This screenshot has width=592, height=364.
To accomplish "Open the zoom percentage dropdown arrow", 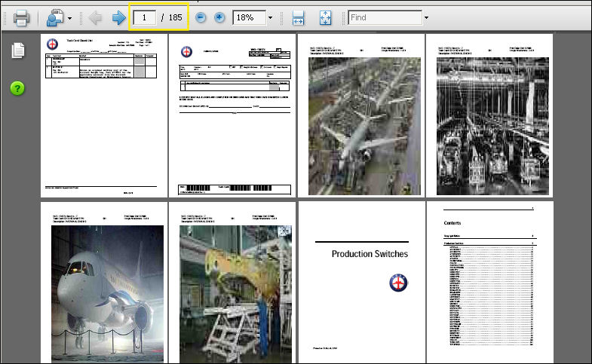I will click(x=270, y=18).
